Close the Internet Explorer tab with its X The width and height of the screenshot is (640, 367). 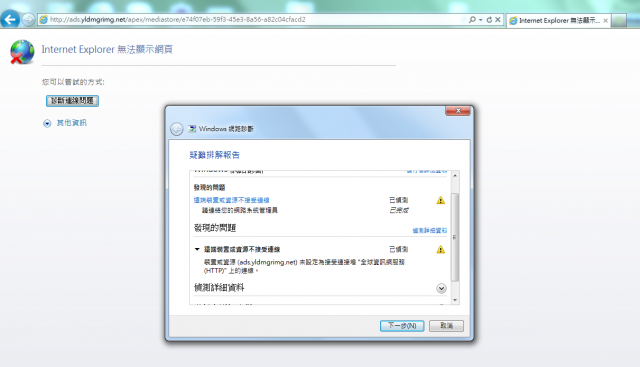point(605,20)
